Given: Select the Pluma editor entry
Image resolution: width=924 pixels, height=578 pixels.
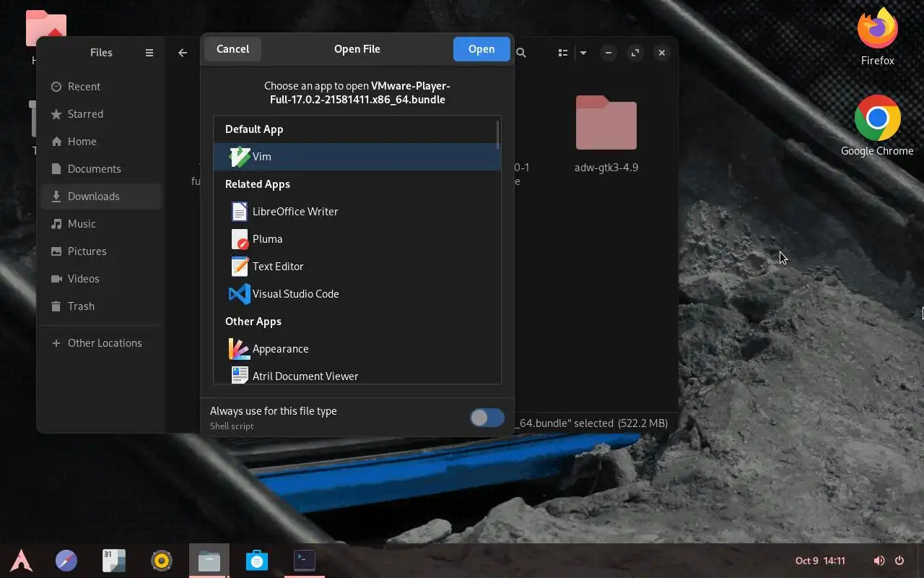Looking at the screenshot, I should click(x=357, y=239).
